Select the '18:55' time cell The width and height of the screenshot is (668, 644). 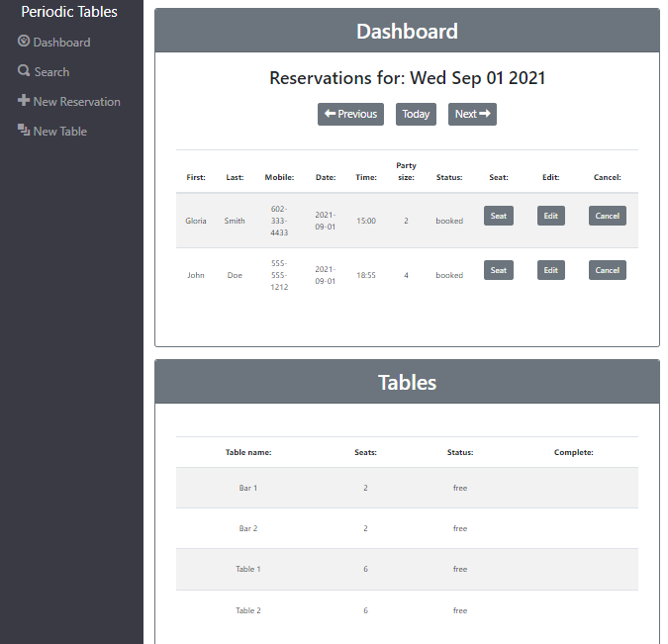pos(366,275)
